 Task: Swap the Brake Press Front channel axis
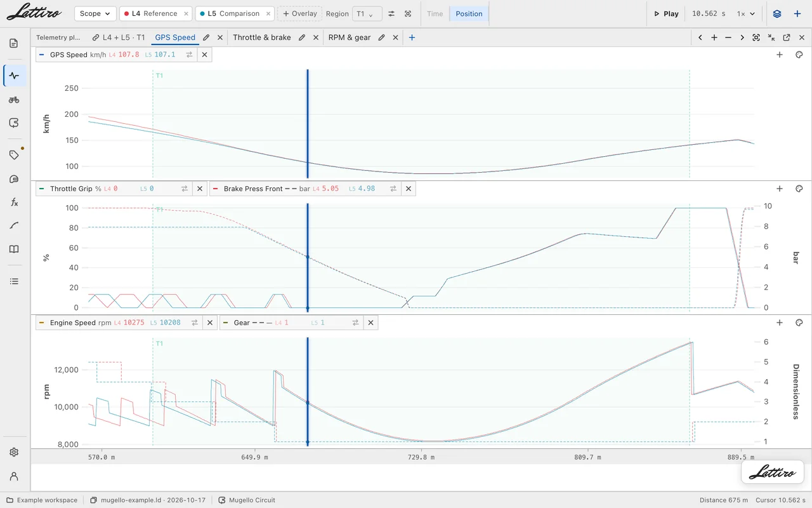coord(393,189)
